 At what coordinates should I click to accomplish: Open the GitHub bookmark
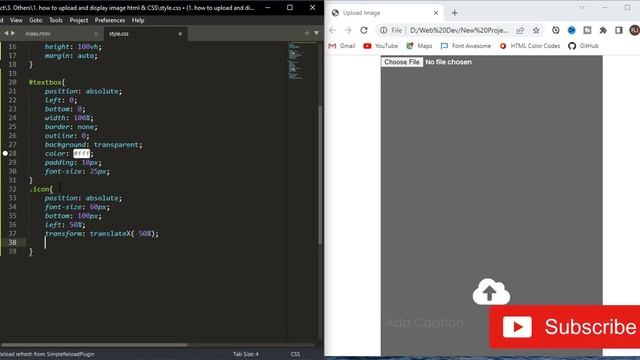[583, 46]
